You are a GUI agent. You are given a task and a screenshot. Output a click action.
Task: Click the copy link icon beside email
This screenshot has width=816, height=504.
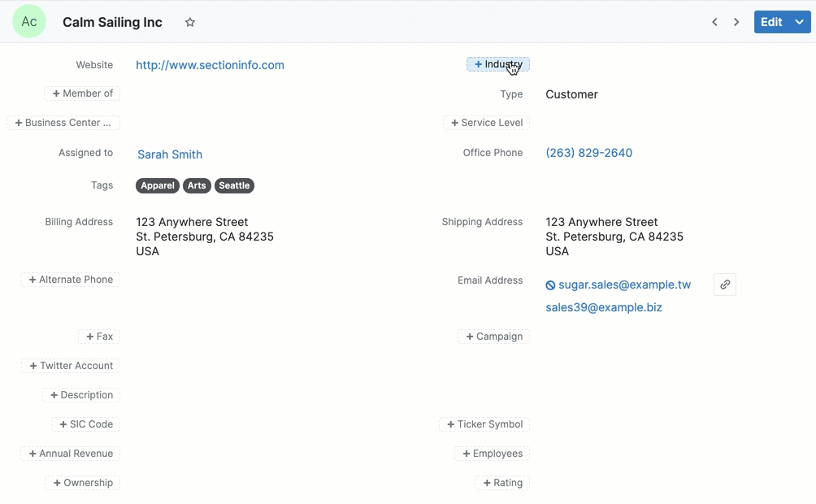click(724, 285)
